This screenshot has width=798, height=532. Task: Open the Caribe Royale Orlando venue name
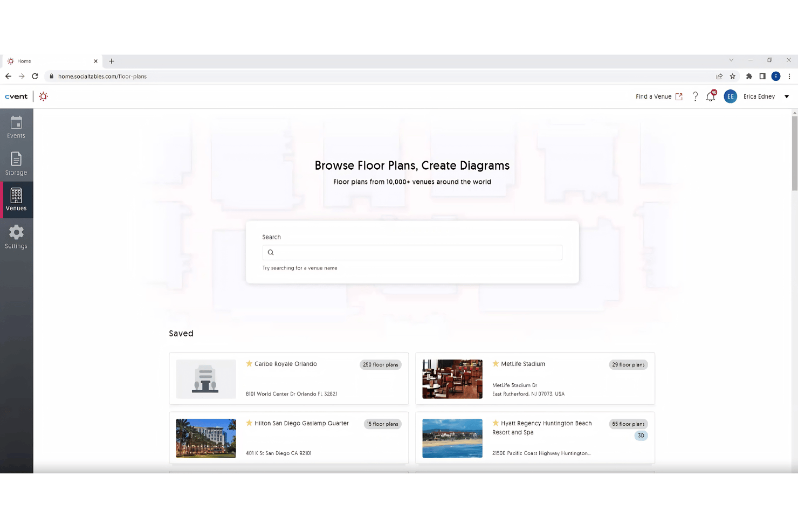point(286,364)
